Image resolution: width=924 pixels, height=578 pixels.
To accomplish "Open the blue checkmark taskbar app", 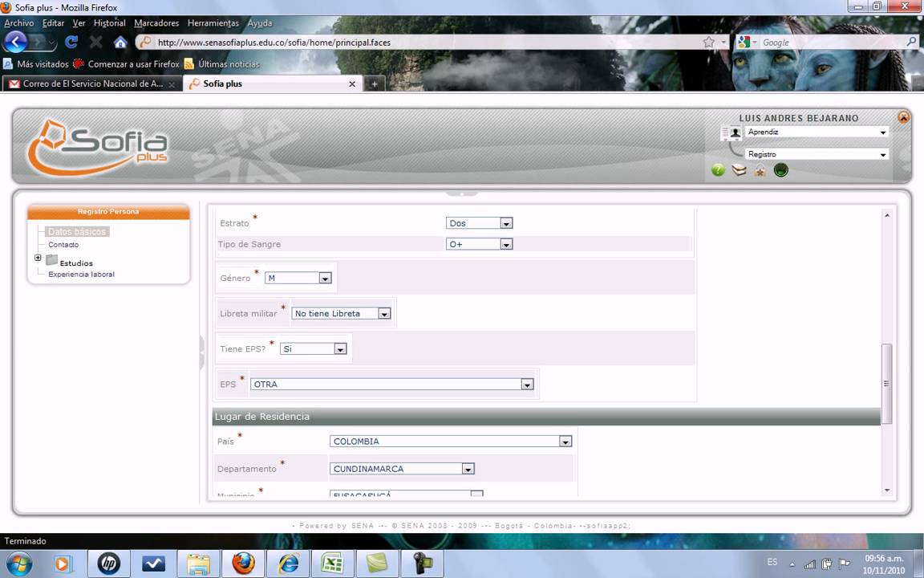I will (153, 564).
